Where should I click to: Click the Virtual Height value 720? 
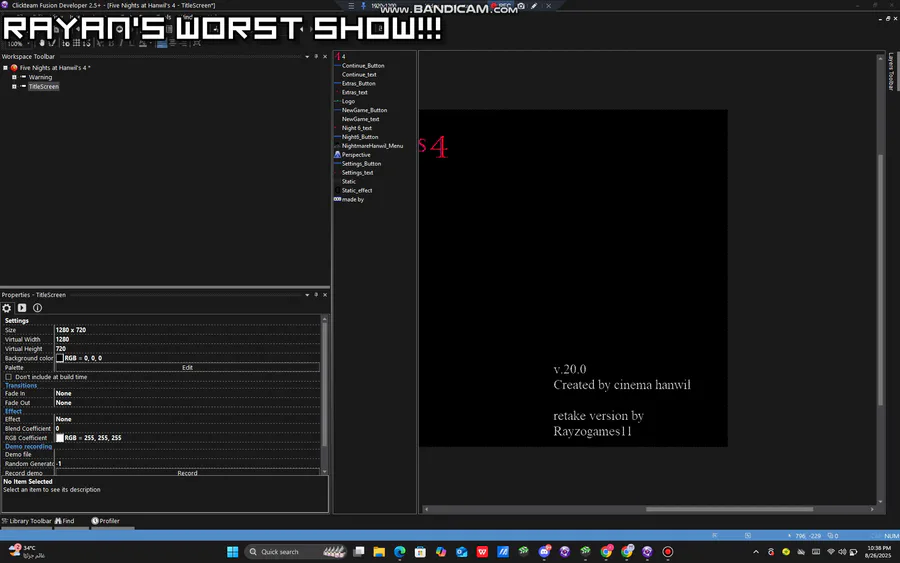(x=61, y=349)
